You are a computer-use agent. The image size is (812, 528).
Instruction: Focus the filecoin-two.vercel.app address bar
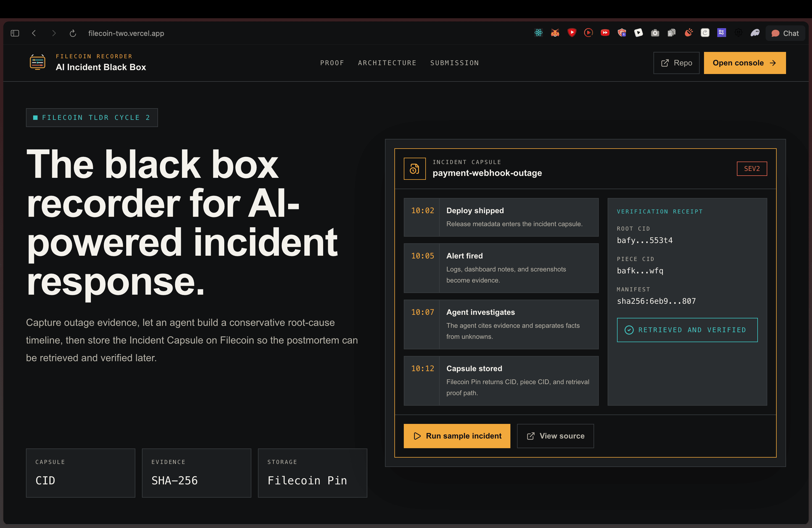[126, 33]
